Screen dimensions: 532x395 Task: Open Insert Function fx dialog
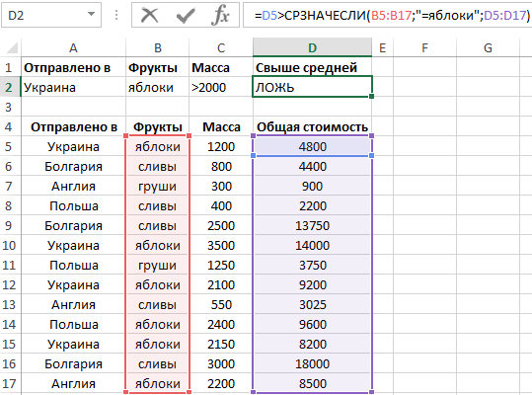click(220, 15)
